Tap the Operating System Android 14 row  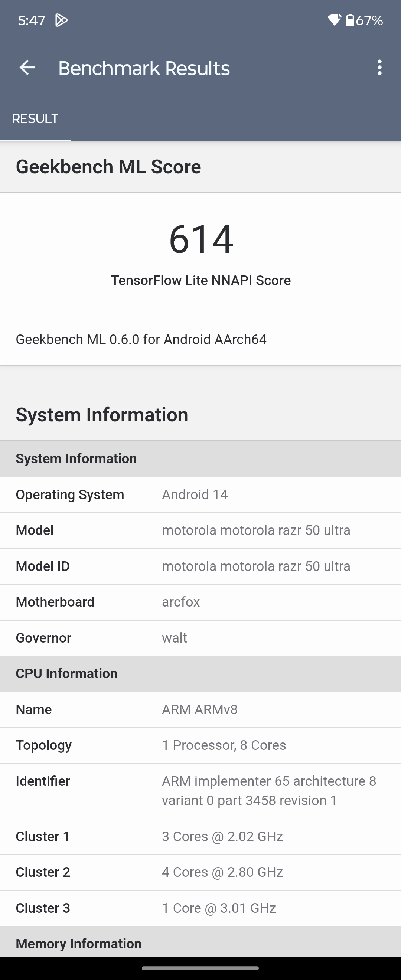[200, 494]
